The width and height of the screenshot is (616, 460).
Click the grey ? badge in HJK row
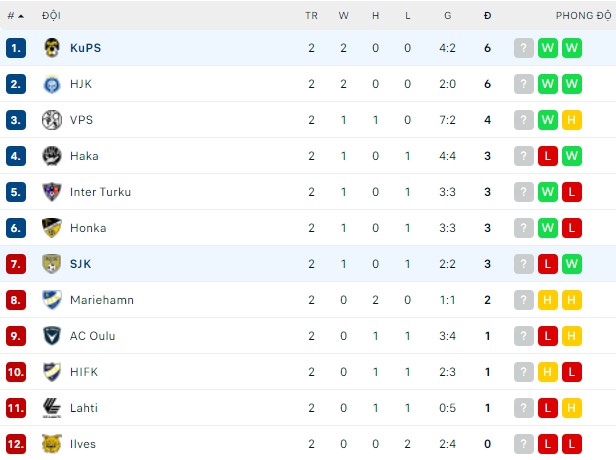tap(524, 84)
